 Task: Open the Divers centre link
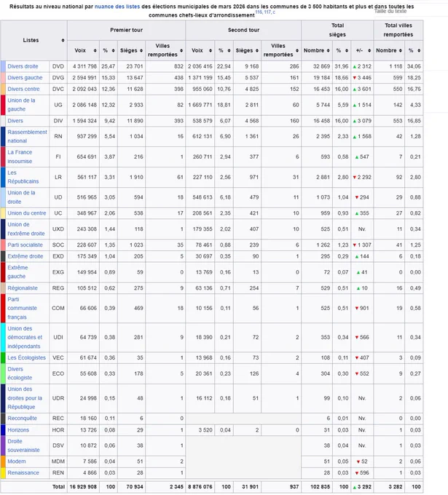pos(24,89)
